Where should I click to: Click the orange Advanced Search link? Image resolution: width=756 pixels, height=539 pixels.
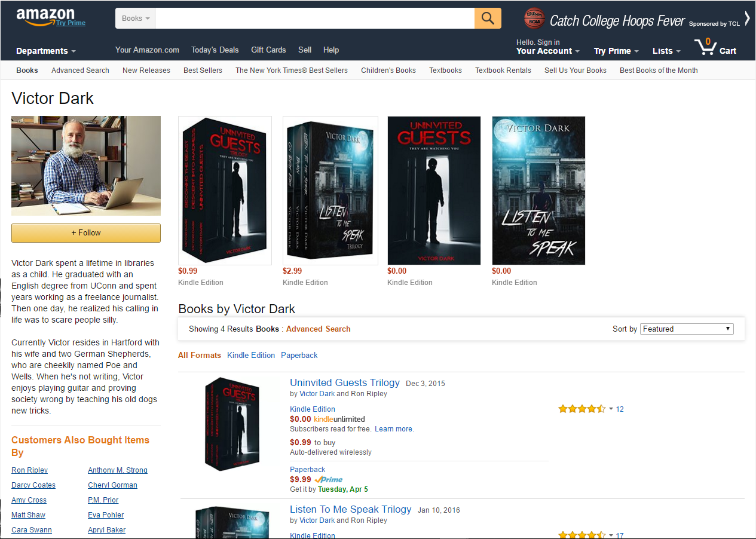319,329
